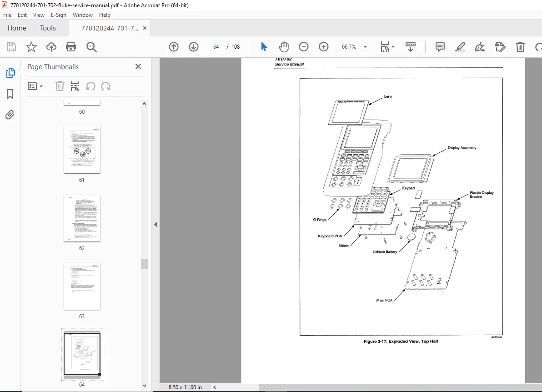Screen dimensions: 542x392
Task: Click the Lens label in diagram
Action: tap(388, 96)
